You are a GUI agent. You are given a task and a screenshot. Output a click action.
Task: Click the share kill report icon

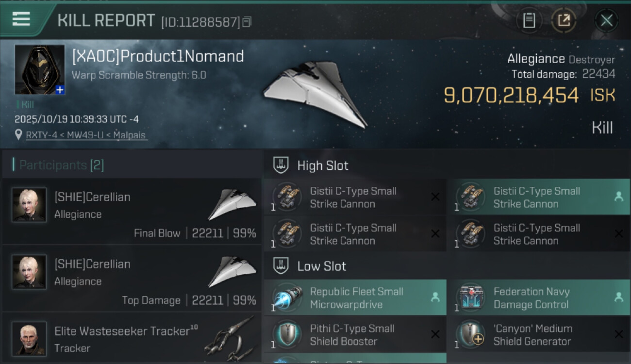click(x=564, y=20)
